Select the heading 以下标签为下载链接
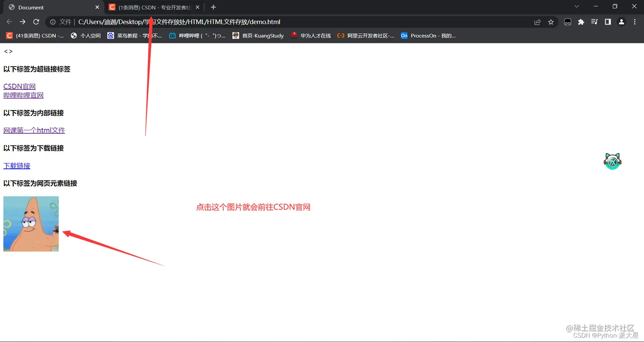 point(34,148)
